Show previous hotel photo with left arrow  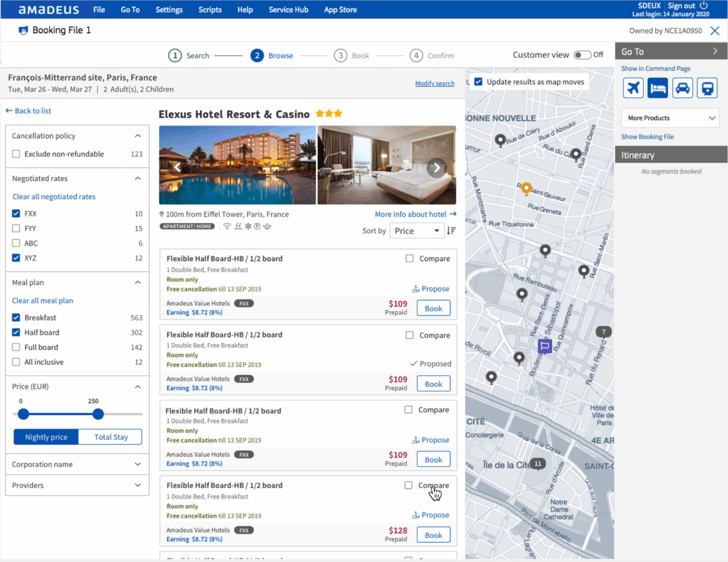tap(178, 167)
